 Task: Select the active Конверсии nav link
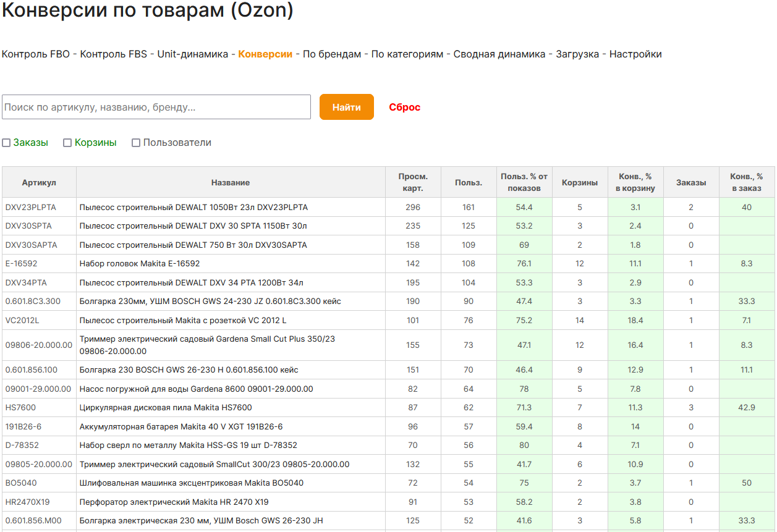pos(265,54)
